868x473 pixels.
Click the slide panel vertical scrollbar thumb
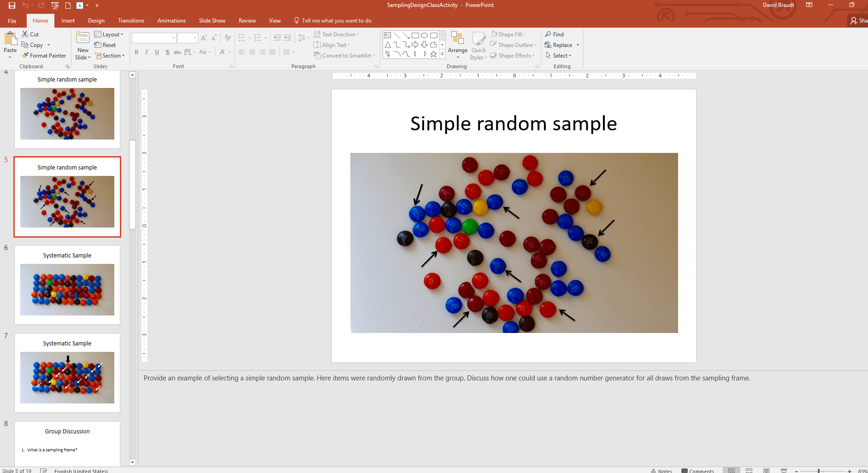pos(133,184)
